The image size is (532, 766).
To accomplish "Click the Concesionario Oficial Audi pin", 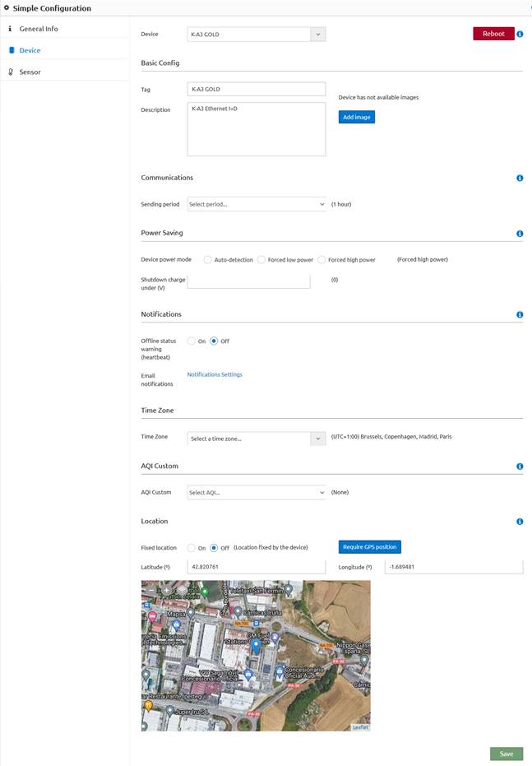I will click(x=280, y=671).
